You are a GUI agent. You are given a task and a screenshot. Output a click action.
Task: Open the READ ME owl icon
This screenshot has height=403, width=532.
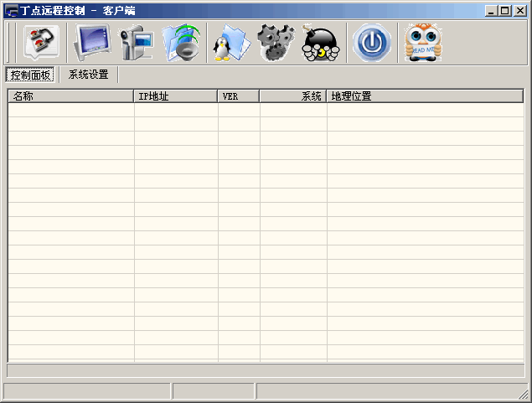pyautogui.click(x=423, y=43)
